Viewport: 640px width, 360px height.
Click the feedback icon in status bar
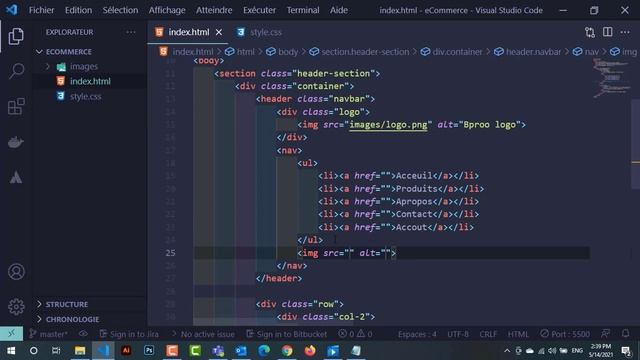tap(605, 333)
